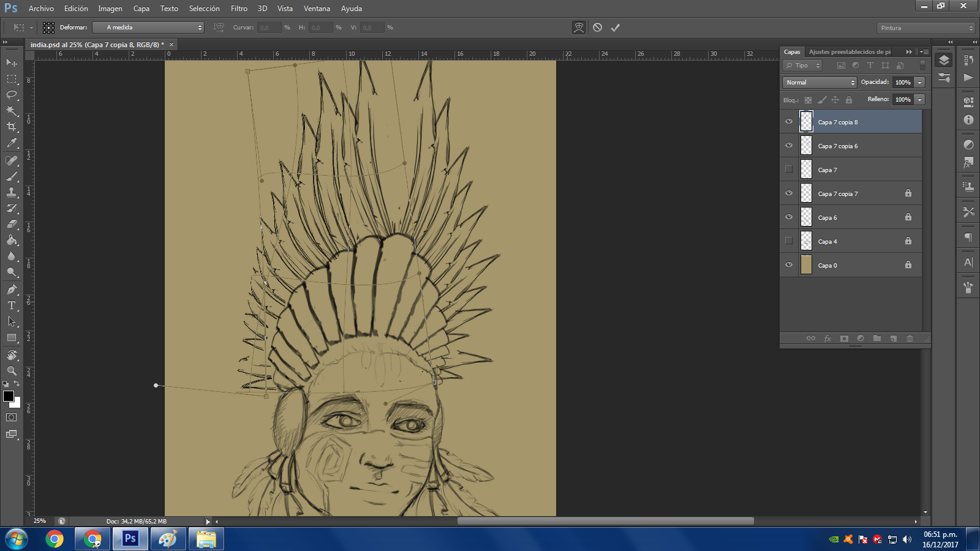Image resolution: width=980 pixels, height=551 pixels.
Task: Swap foreground and background colors
Action: [x=17, y=384]
